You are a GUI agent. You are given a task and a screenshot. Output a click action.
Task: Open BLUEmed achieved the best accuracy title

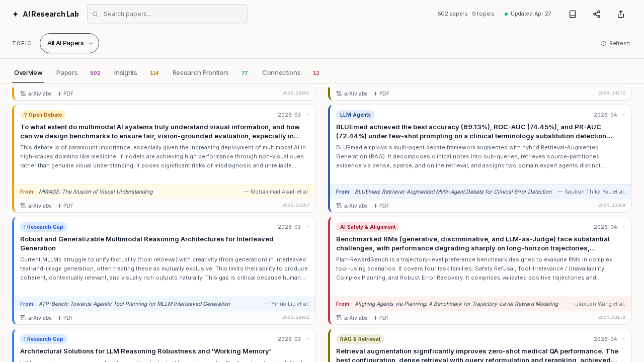475,132
